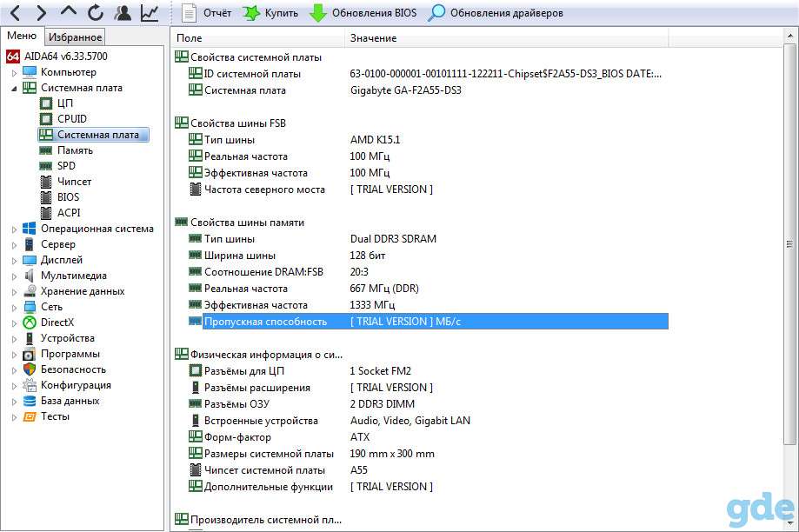The width and height of the screenshot is (799, 532).
Task: Open the graph chart icon in the toolbar
Action: (x=150, y=13)
